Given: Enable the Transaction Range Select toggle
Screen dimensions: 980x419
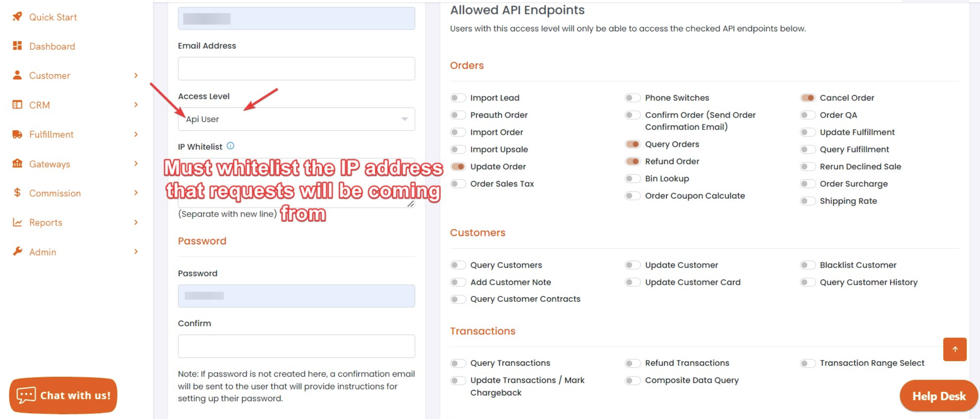Looking at the screenshot, I should coord(807,363).
